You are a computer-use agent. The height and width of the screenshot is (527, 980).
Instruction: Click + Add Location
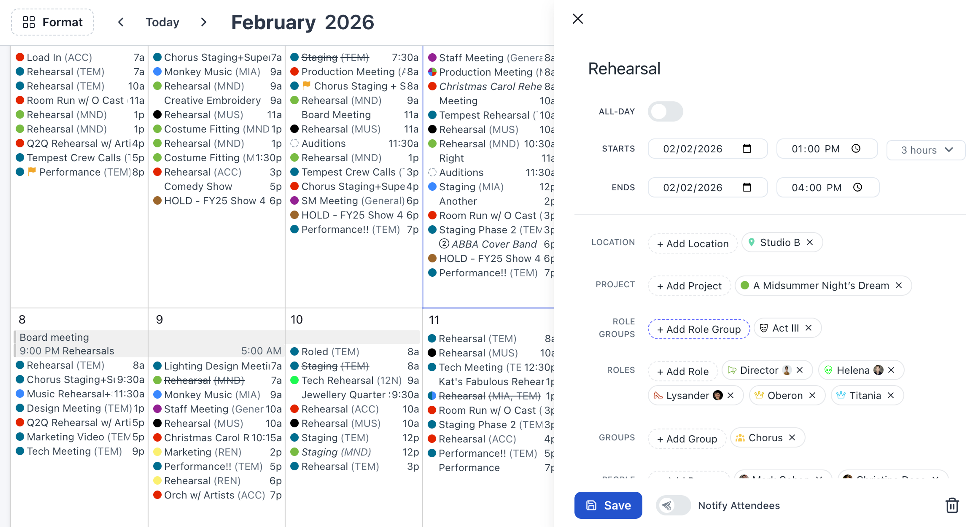point(692,243)
